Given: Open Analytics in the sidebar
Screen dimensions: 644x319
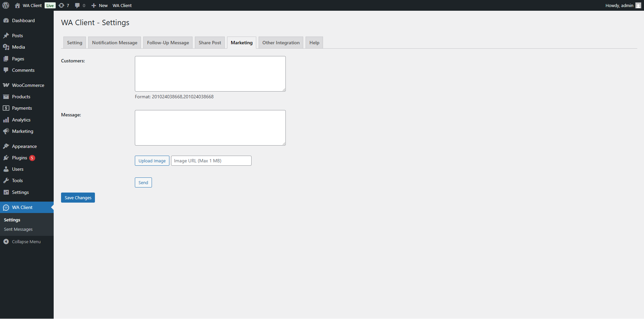Looking at the screenshot, I should tap(21, 120).
